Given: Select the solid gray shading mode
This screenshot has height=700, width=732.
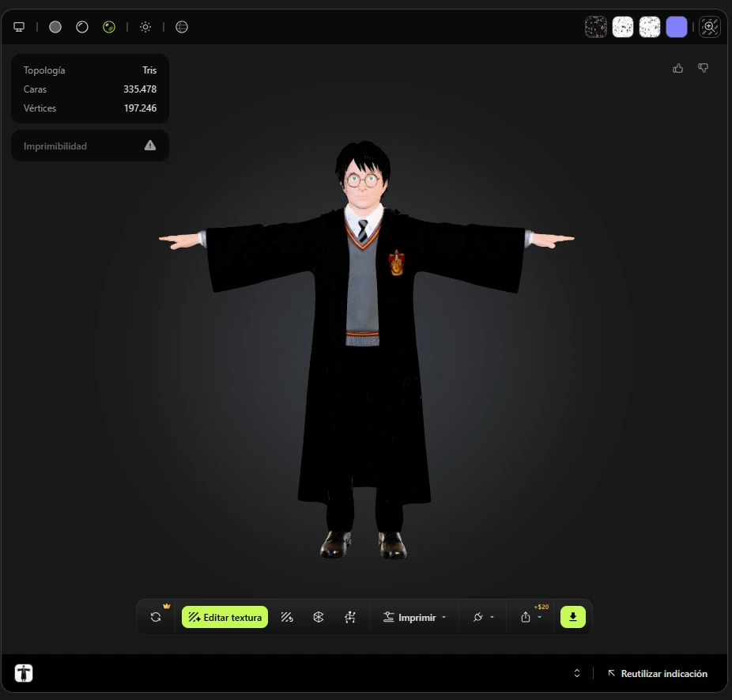Looking at the screenshot, I should click(55, 27).
